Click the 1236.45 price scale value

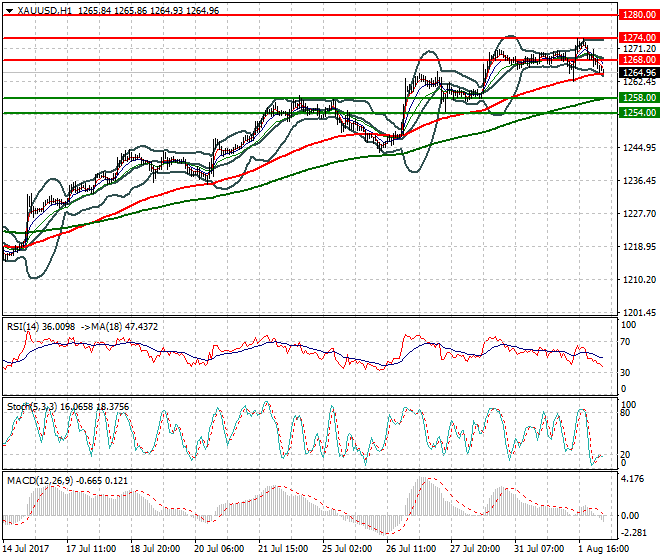click(x=639, y=181)
